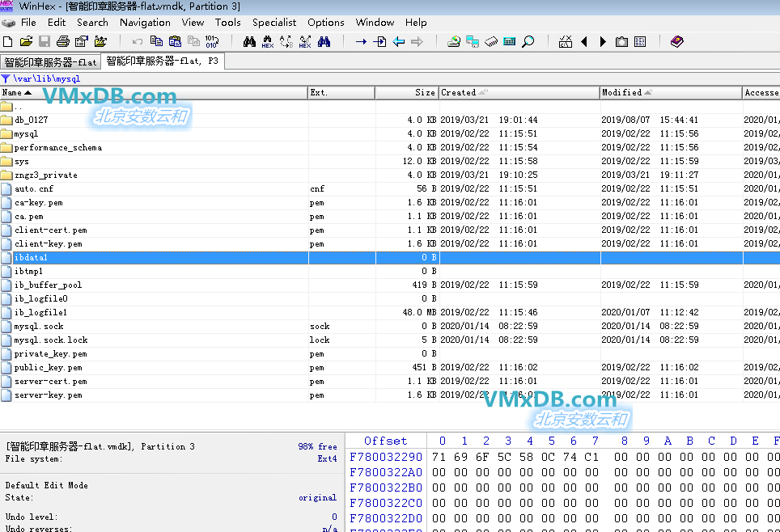Click the Copy block icon
The image size is (780, 532).
156,42
